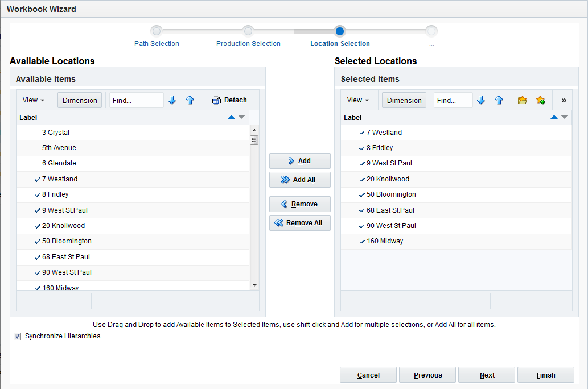Select 9 West St.Paul in Available Items
Image resolution: width=588 pixels, height=389 pixels.
click(x=133, y=210)
